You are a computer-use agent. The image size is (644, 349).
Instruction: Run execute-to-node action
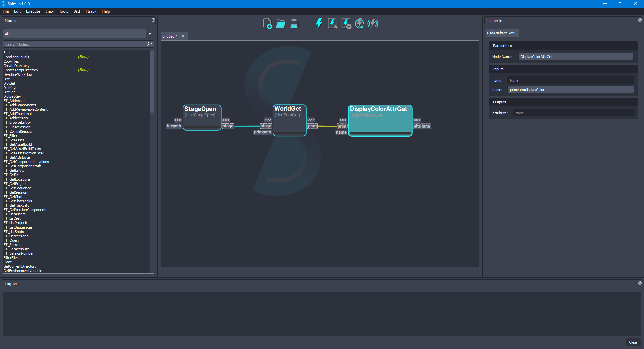(346, 23)
